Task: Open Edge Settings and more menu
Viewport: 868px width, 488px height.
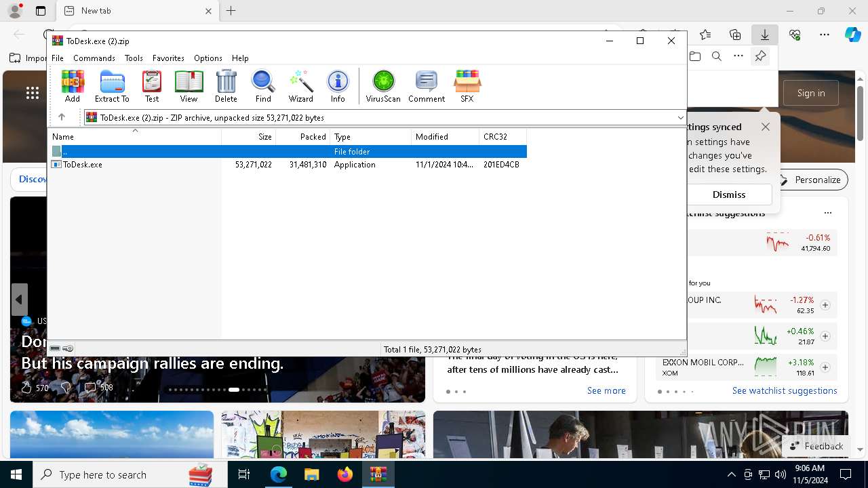Action: coord(825,35)
